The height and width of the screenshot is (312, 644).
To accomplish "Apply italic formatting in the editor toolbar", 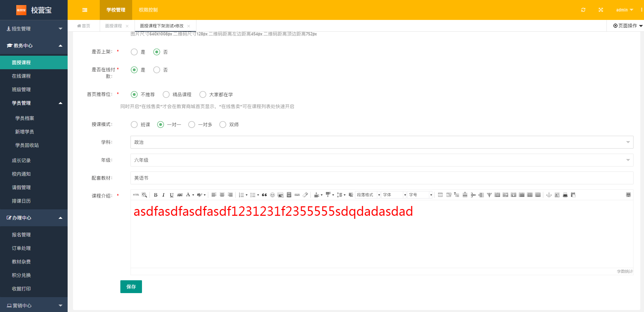I will tap(164, 195).
